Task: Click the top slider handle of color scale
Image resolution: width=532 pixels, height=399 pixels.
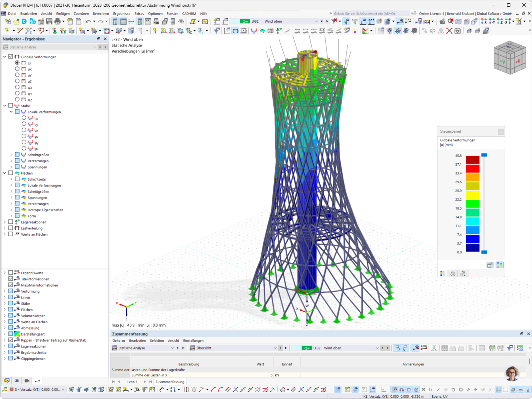Action: (x=484, y=155)
